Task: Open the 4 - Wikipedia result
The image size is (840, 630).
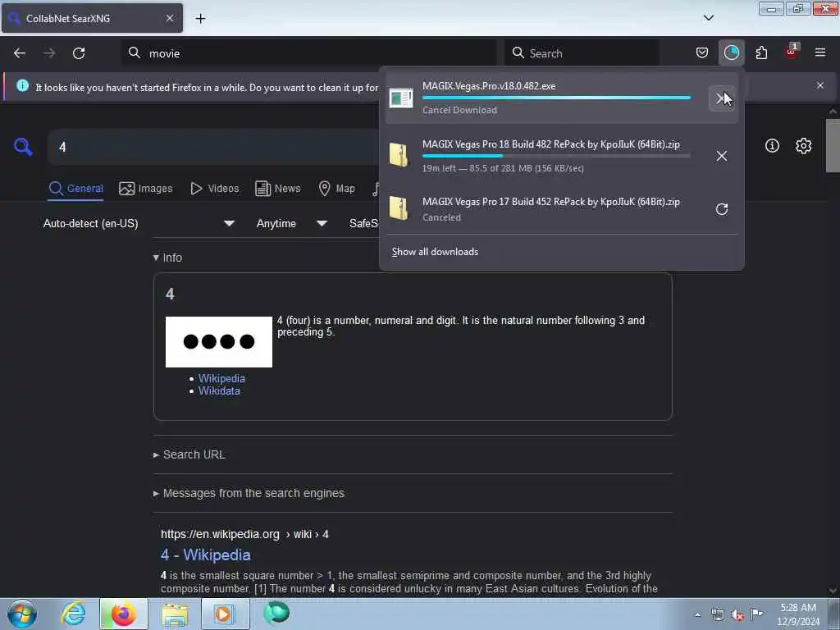Action: tap(206, 555)
